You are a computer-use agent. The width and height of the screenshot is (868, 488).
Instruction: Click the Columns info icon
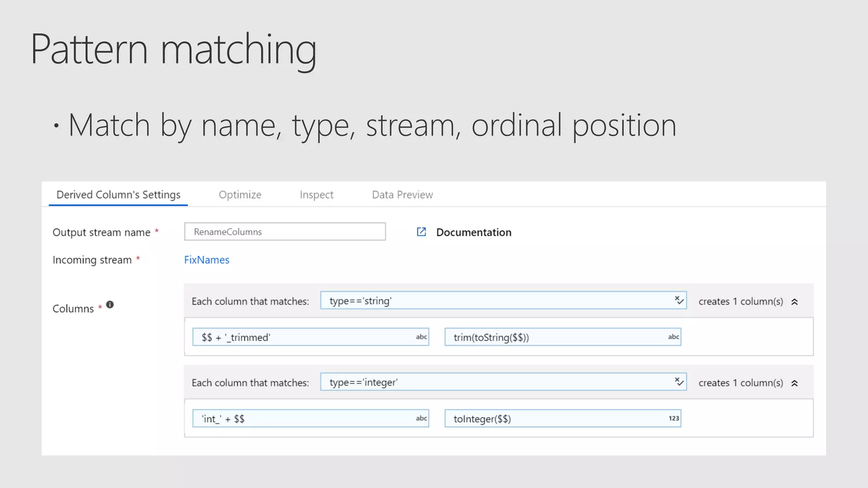(x=110, y=305)
